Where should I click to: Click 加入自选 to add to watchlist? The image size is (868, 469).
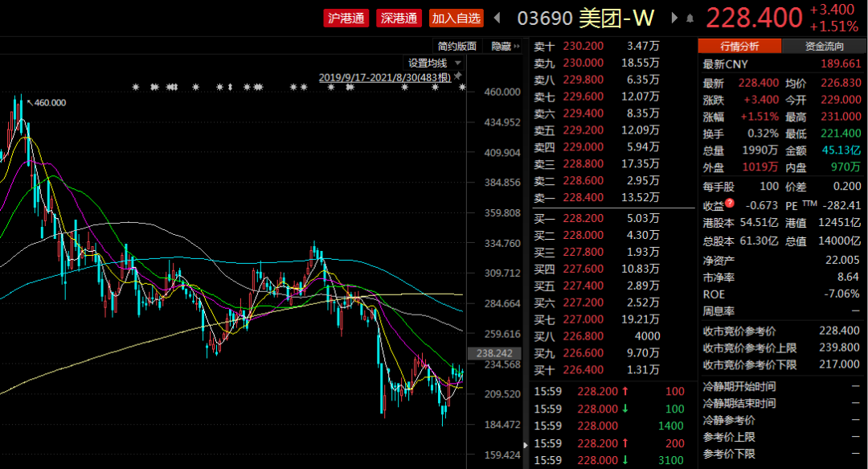(455, 18)
